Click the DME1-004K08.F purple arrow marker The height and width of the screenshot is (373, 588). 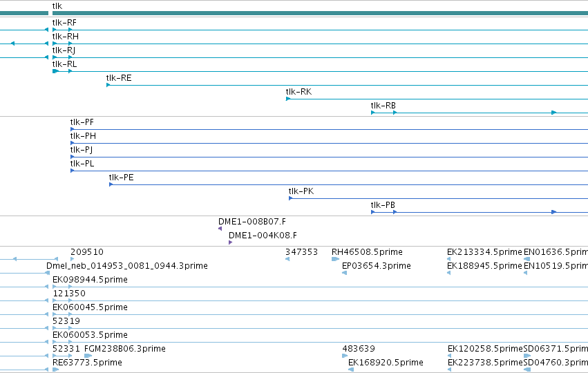(231, 242)
